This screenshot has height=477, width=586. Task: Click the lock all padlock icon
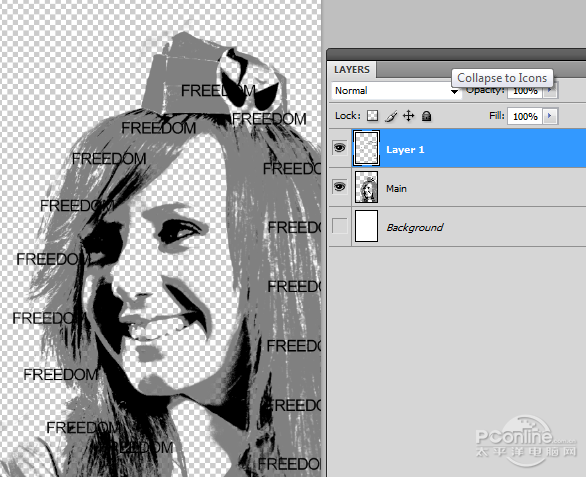pos(426,116)
